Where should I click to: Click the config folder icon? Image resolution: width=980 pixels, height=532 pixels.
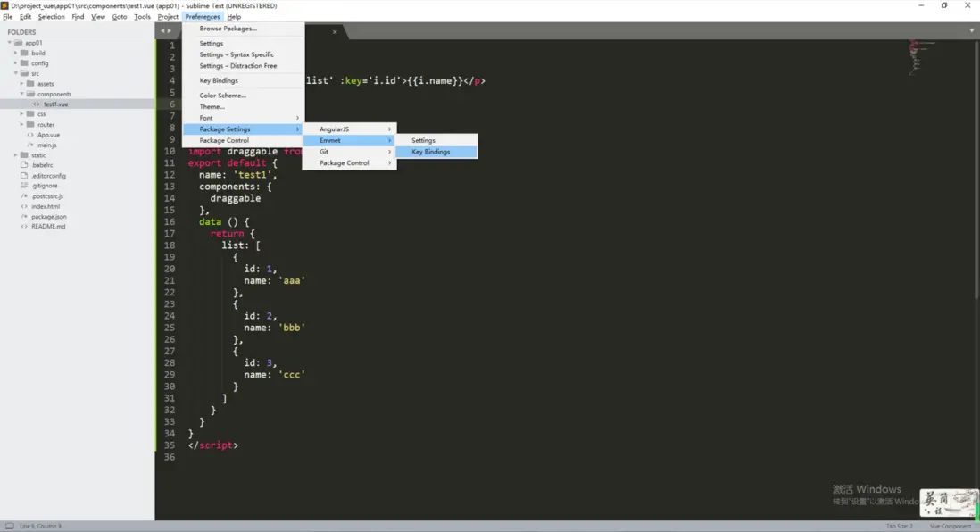pos(24,63)
